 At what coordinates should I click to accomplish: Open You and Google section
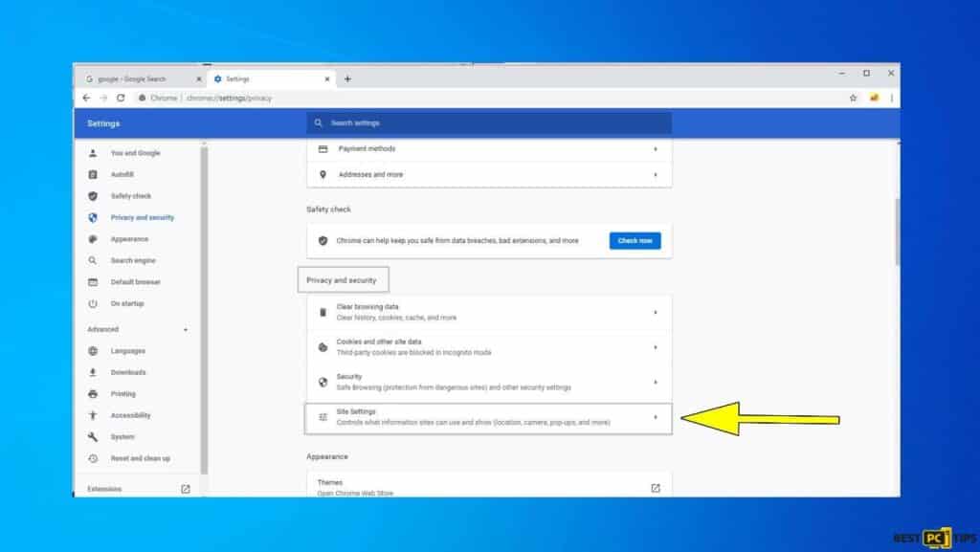click(135, 153)
